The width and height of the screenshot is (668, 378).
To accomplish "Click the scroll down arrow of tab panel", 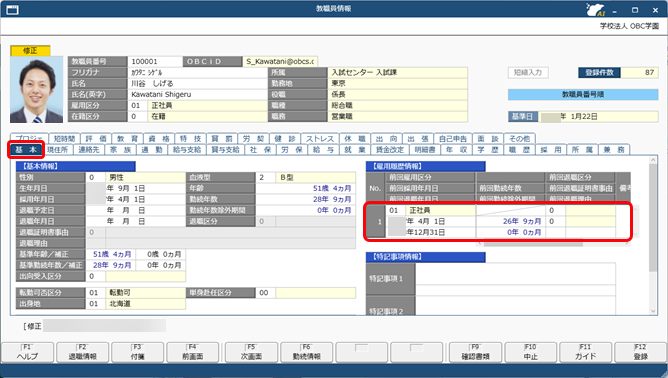I will point(654,312).
